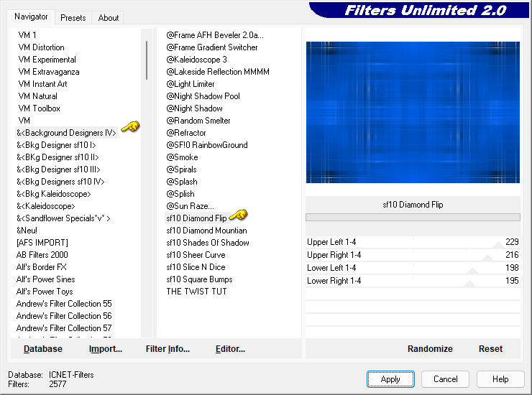Choose the @Frame Gradient Switcher filter
The height and width of the screenshot is (395, 532).
pos(212,47)
